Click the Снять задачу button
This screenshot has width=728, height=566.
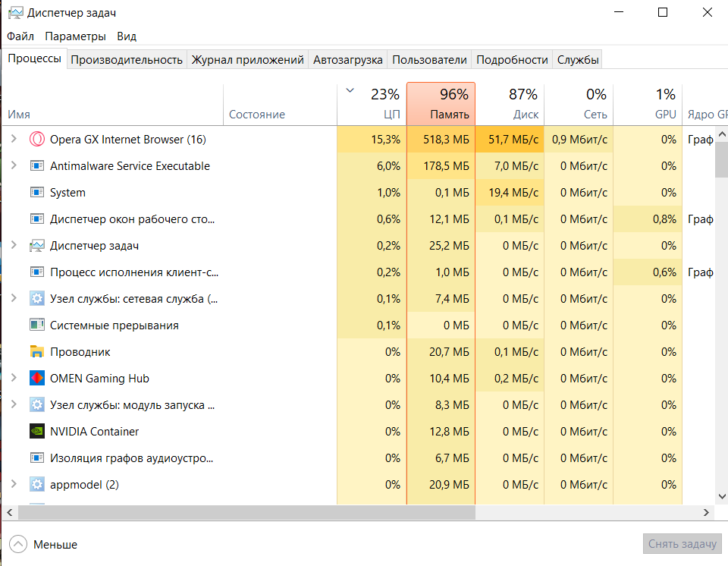(x=682, y=544)
